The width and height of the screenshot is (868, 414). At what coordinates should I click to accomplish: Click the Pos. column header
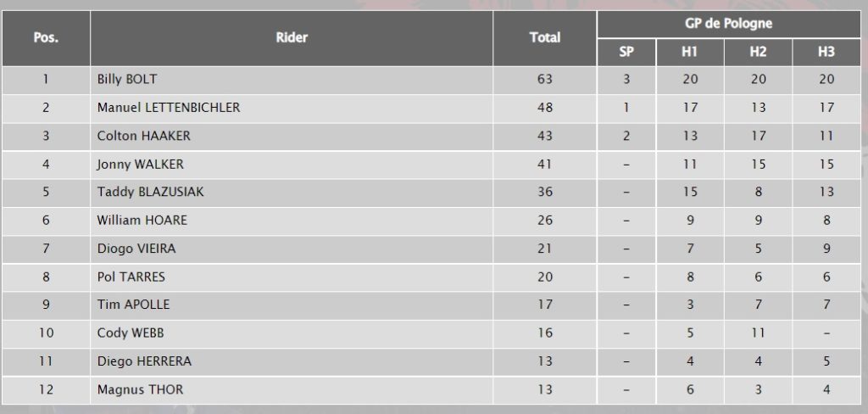[x=46, y=38]
